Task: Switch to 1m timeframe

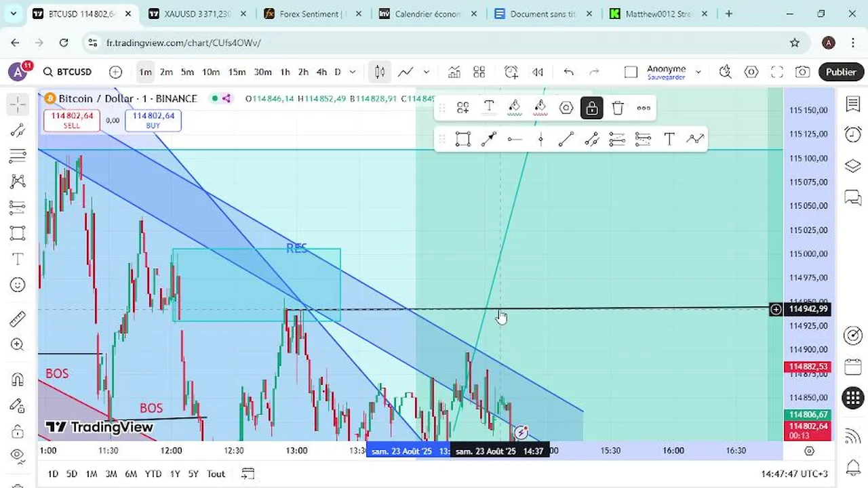Action: tap(145, 72)
